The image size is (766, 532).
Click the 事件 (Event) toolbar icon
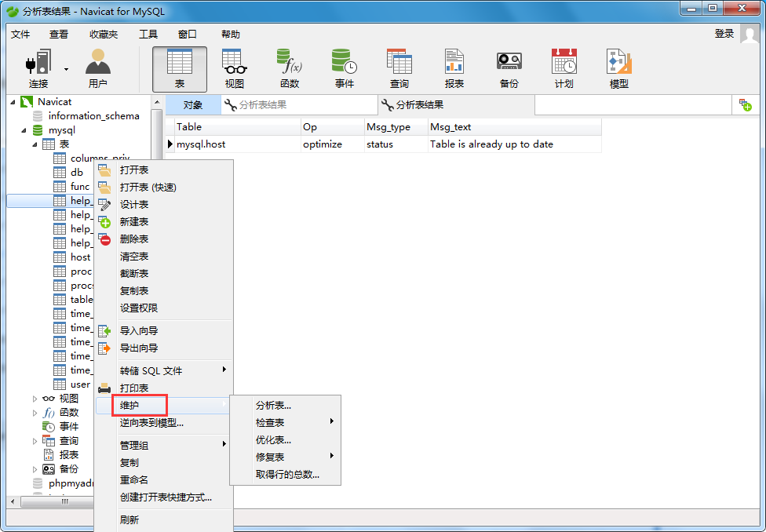pos(345,68)
